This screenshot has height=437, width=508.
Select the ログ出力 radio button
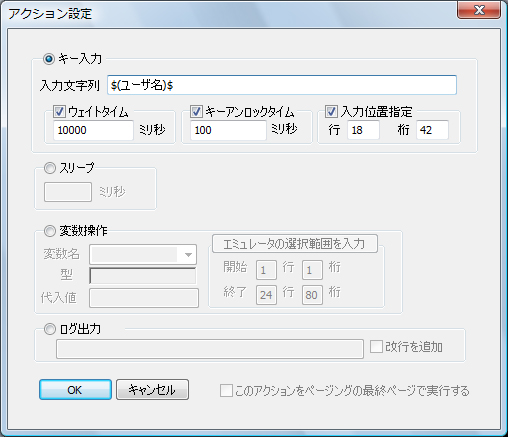[x=50, y=329]
